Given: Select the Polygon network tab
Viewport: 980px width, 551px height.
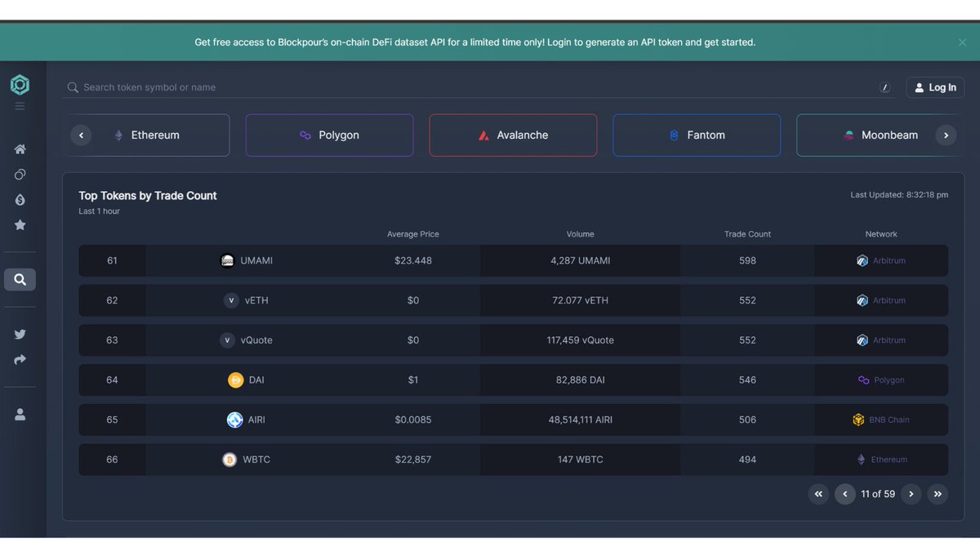Looking at the screenshot, I should click(329, 135).
